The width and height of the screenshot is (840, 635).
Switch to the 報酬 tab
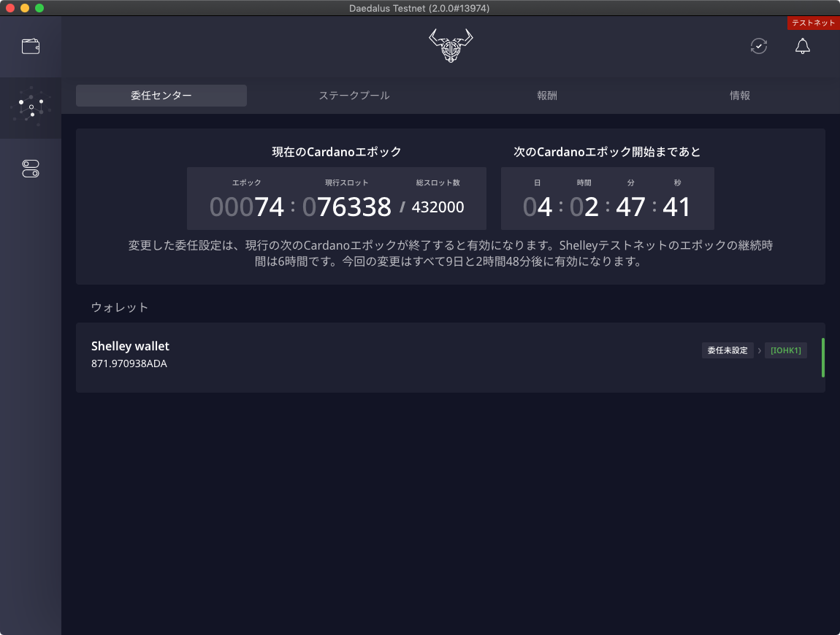547,96
